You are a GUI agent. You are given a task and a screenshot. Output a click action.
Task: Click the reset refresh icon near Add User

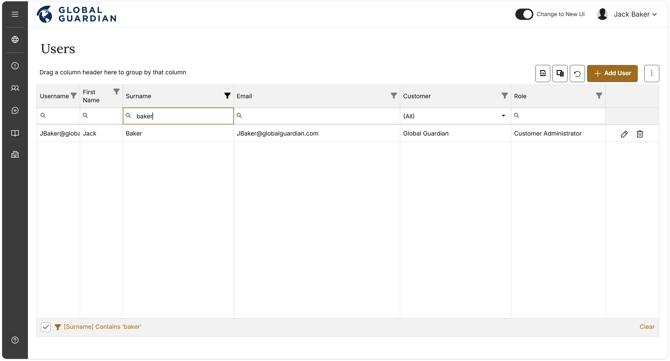577,73
